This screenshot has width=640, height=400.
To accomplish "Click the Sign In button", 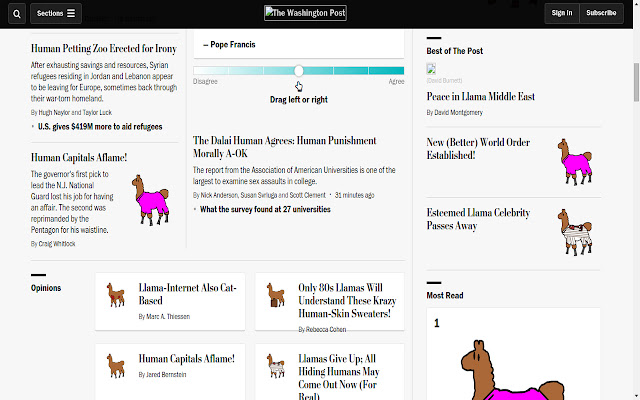I will (562, 13).
